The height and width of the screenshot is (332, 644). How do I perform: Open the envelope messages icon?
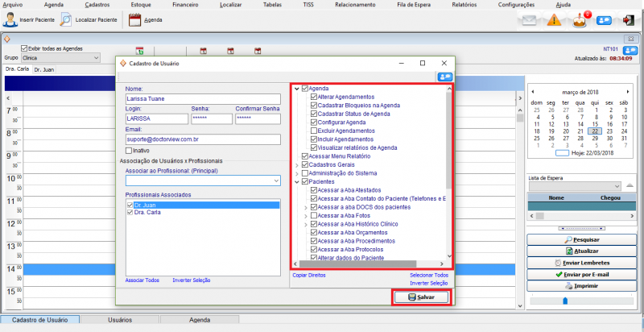(527, 21)
